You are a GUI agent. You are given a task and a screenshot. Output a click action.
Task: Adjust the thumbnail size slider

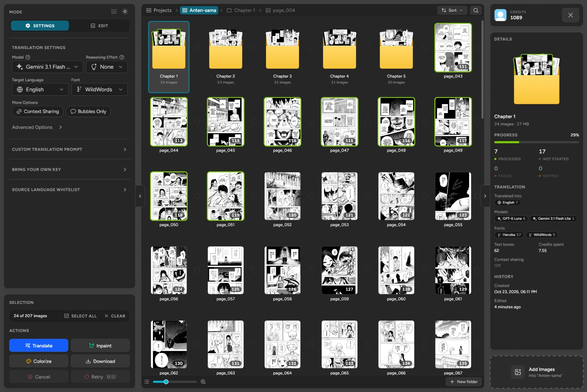pos(175,382)
